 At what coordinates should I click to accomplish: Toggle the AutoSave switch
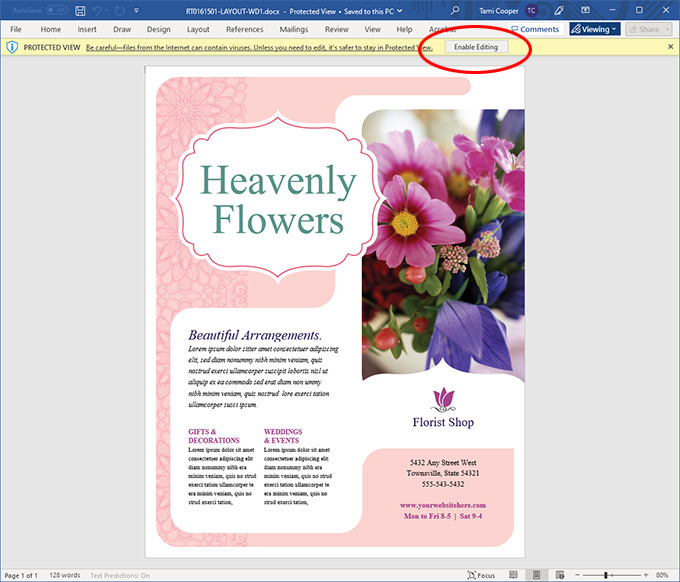click(x=56, y=10)
